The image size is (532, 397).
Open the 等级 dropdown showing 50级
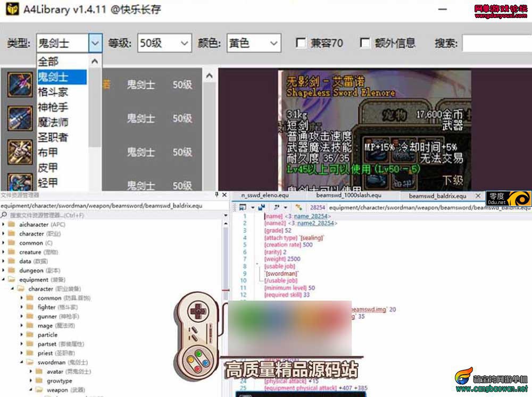(x=164, y=43)
